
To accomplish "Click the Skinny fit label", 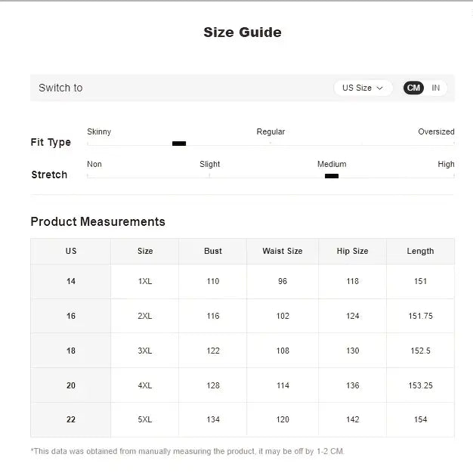I will [99, 131].
